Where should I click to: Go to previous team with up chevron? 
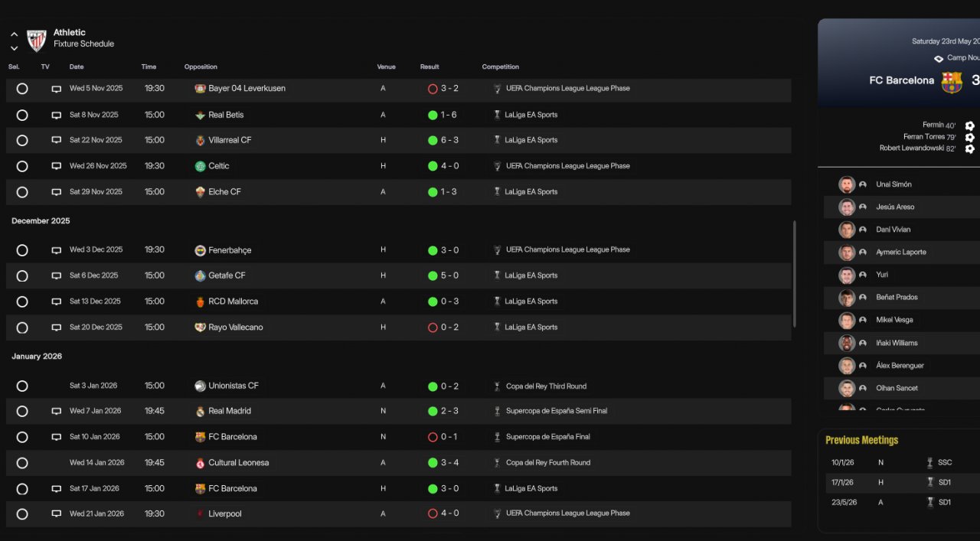point(14,34)
